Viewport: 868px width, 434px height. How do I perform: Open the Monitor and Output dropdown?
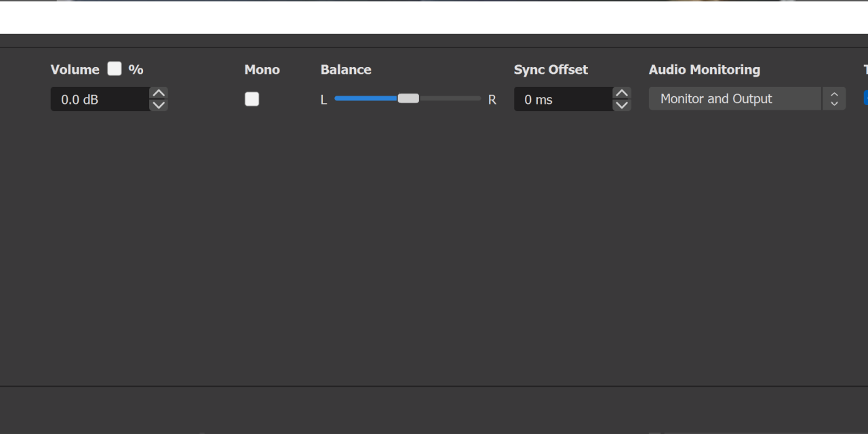734,99
